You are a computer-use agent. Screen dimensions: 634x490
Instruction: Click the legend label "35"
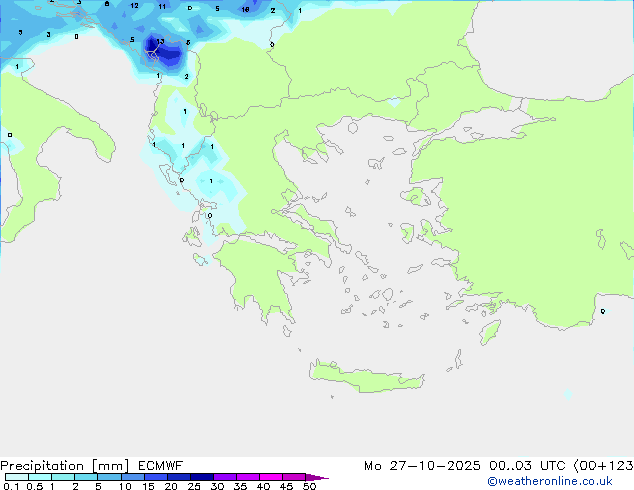pyautogui.click(x=240, y=486)
